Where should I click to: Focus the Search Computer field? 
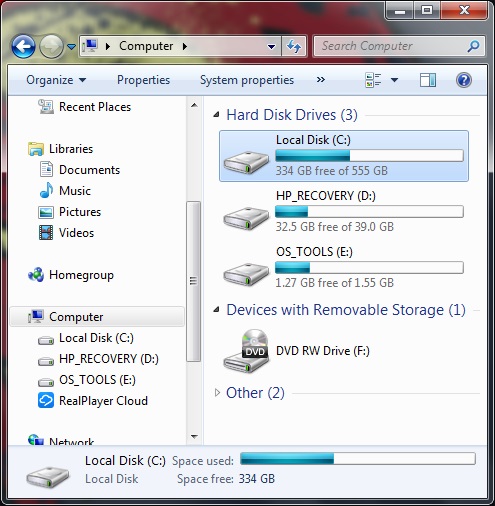tap(399, 46)
